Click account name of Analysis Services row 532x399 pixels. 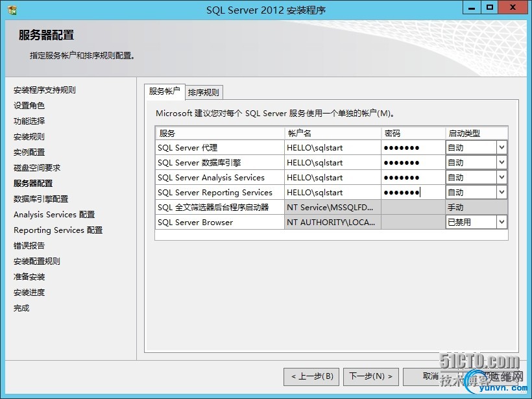[x=333, y=178]
